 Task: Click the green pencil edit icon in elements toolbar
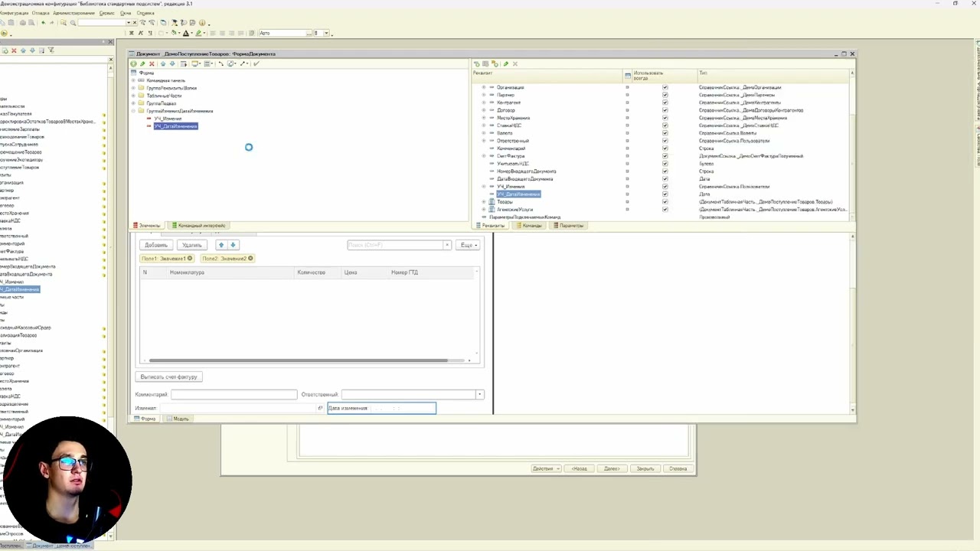[142, 64]
